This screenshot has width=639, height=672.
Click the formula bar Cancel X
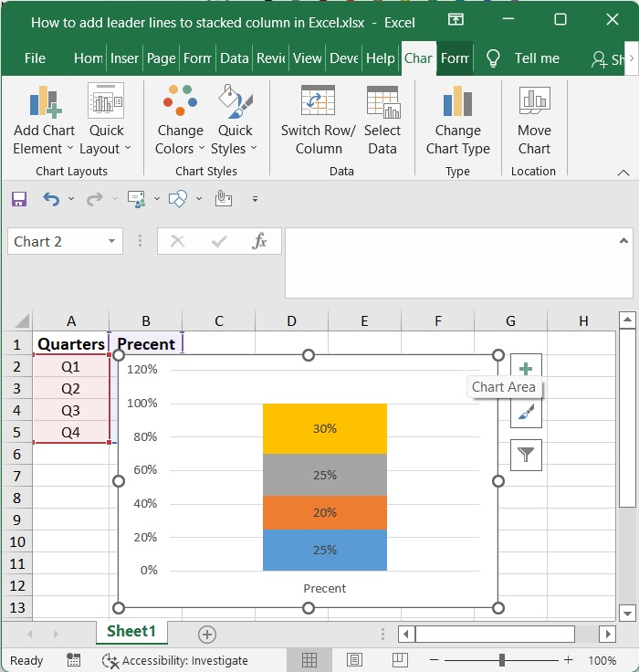pos(177,241)
